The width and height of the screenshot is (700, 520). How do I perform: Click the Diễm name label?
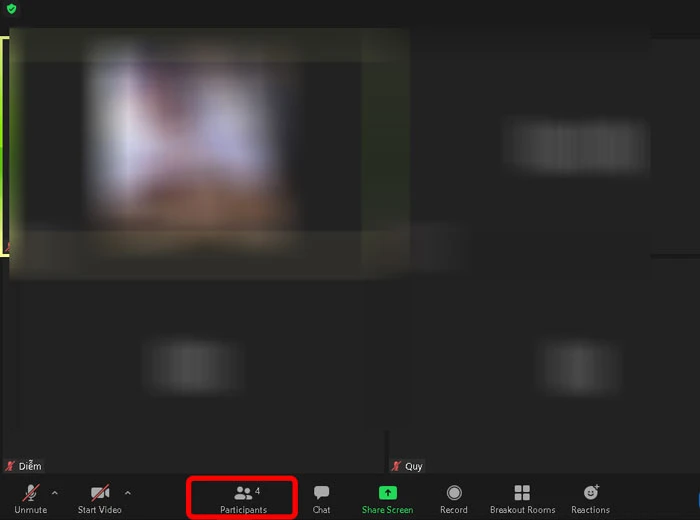click(30, 466)
